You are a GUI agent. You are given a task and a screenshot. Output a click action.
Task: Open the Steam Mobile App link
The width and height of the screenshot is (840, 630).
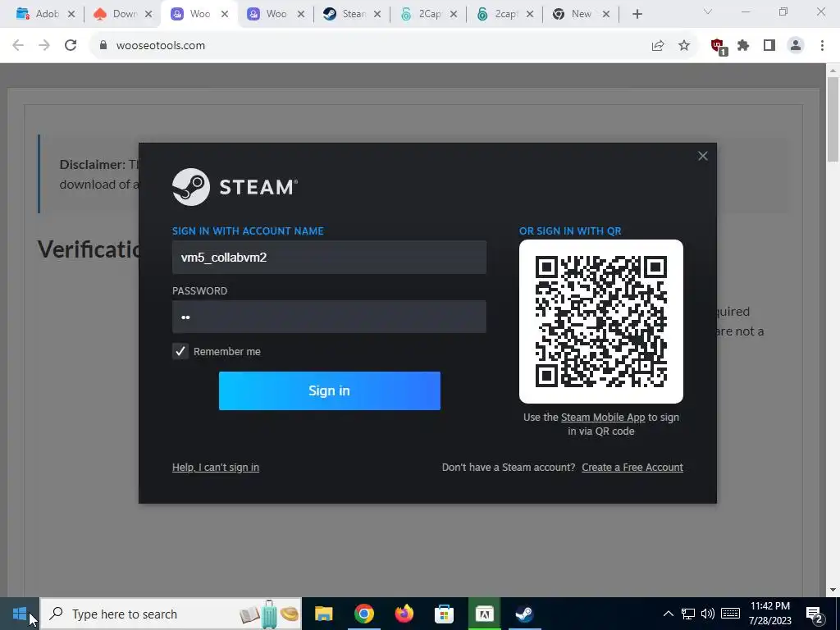tap(603, 418)
